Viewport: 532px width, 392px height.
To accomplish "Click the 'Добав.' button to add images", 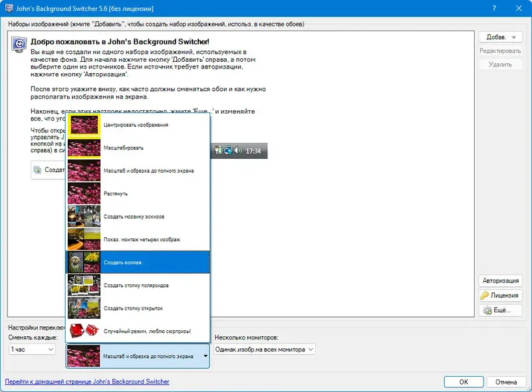I will [x=500, y=37].
